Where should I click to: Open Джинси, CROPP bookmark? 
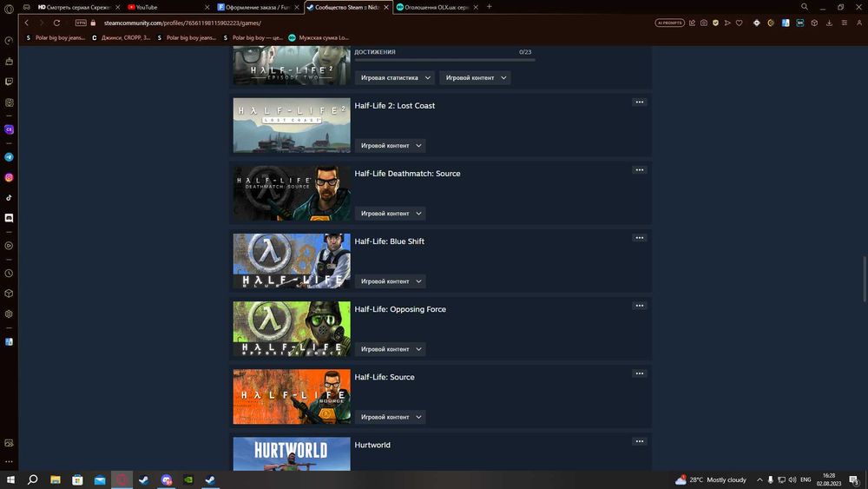click(x=122, y=37)
